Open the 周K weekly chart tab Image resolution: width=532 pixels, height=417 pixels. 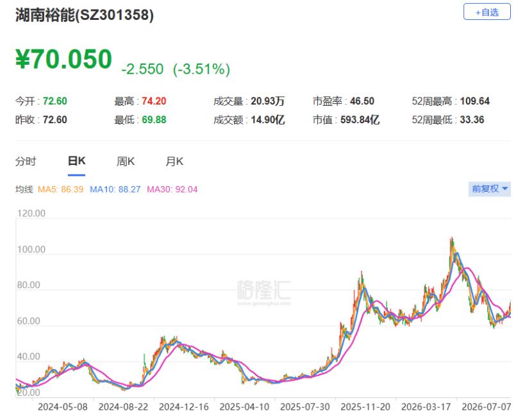point(126,161)
